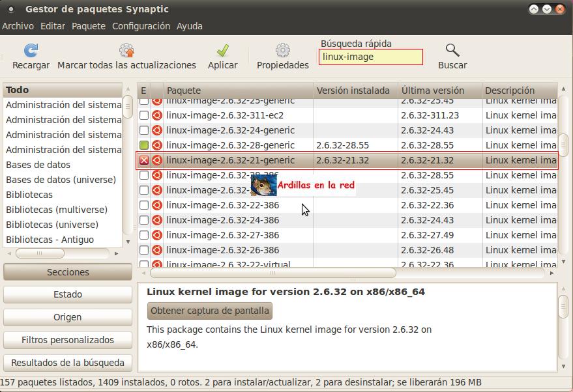The image size is (573, 392).
Task: Mark checkbox in the 2.6.32-28.55 386 row
Action: pyautogui.click(x=144, y=175)
